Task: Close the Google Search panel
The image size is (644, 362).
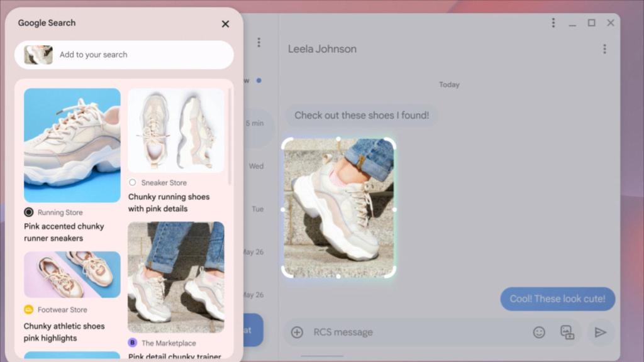Action: click(x=225, y=24)
